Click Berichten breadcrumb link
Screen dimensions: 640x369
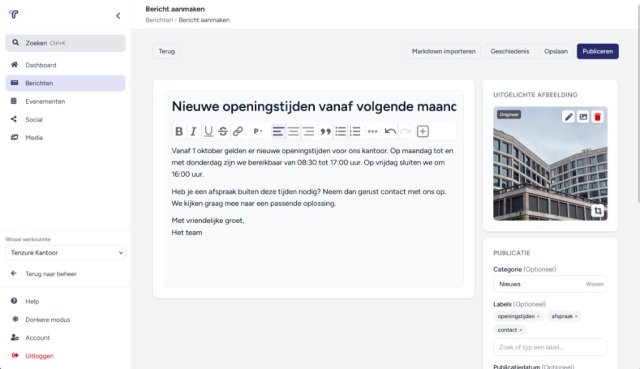click(x=159, y=20)
